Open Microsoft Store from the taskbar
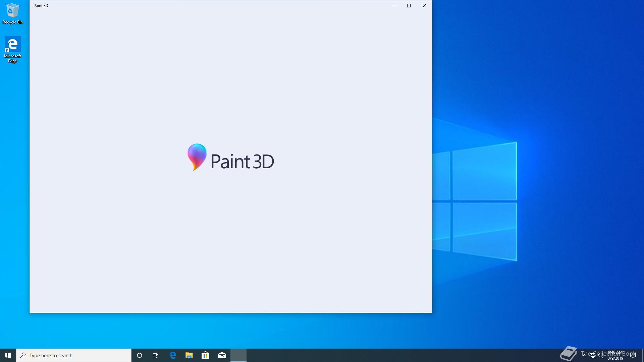Screen dimensions: 644x362 (205, 355)
